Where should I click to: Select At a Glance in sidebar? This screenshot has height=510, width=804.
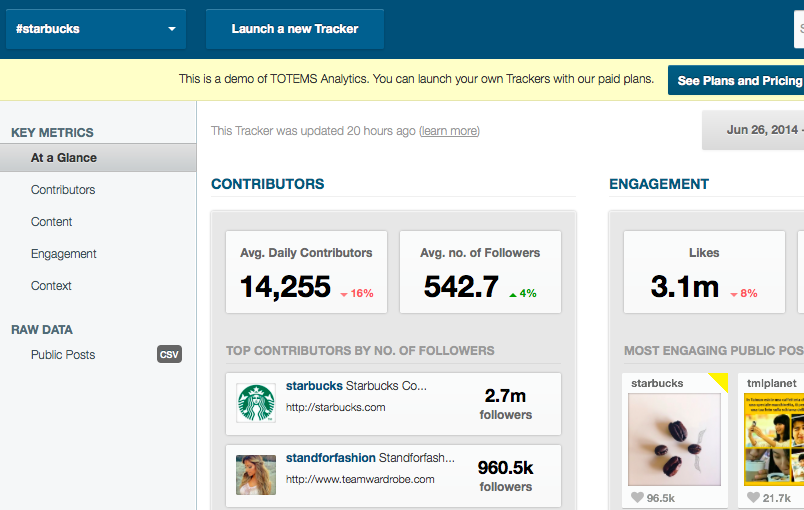click(x=98, y=158)
